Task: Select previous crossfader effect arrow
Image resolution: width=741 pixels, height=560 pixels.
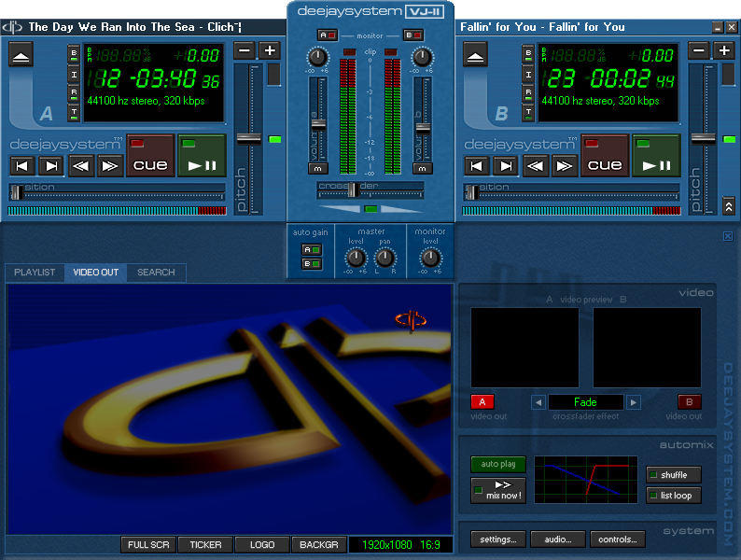Action: point(538,402)
